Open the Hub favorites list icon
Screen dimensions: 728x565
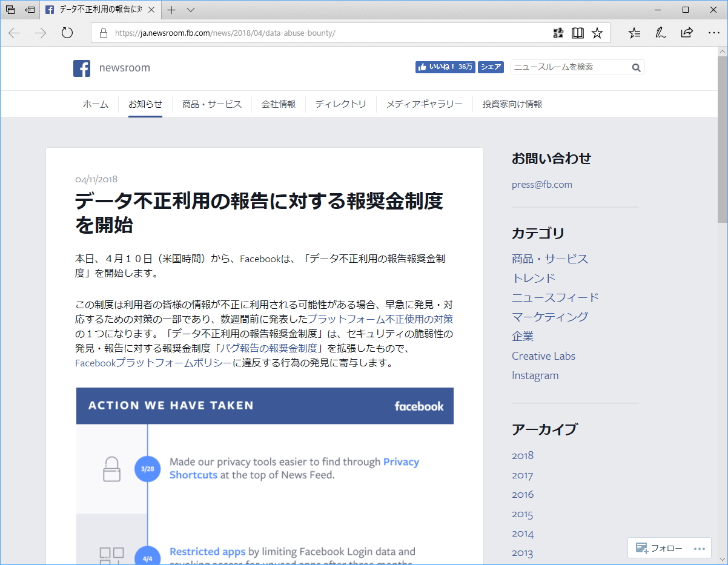[x=634, y=33]
